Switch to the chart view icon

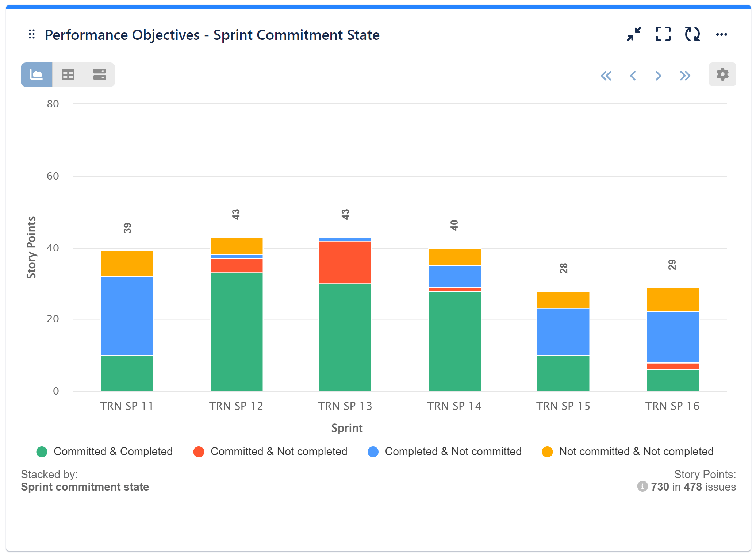pyautogui.click(x=36, y=74)
